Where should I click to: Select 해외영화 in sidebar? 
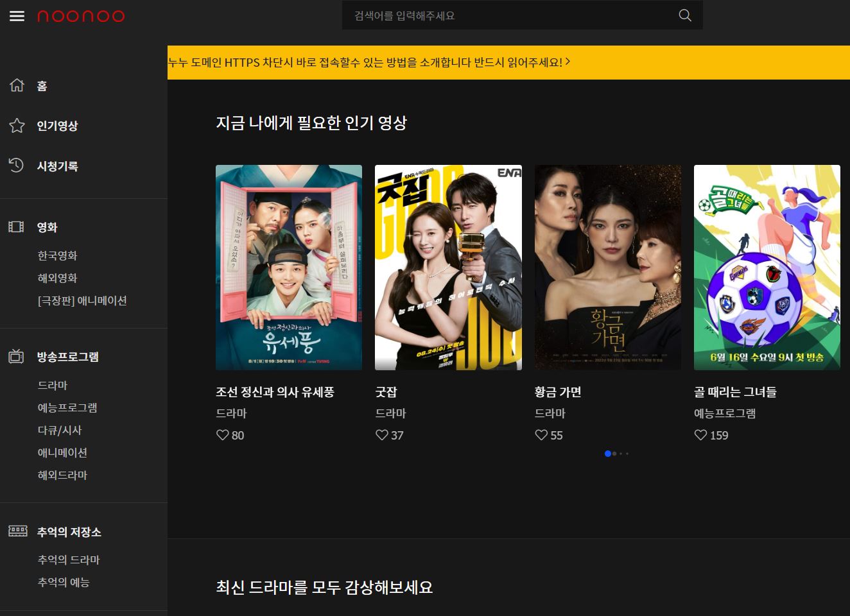(x=57, y=278)
